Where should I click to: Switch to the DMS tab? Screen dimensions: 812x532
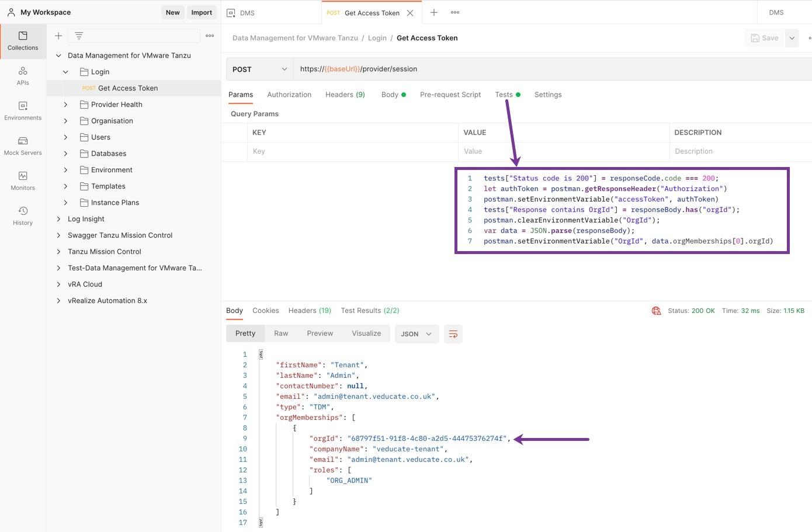click(271, 12)
